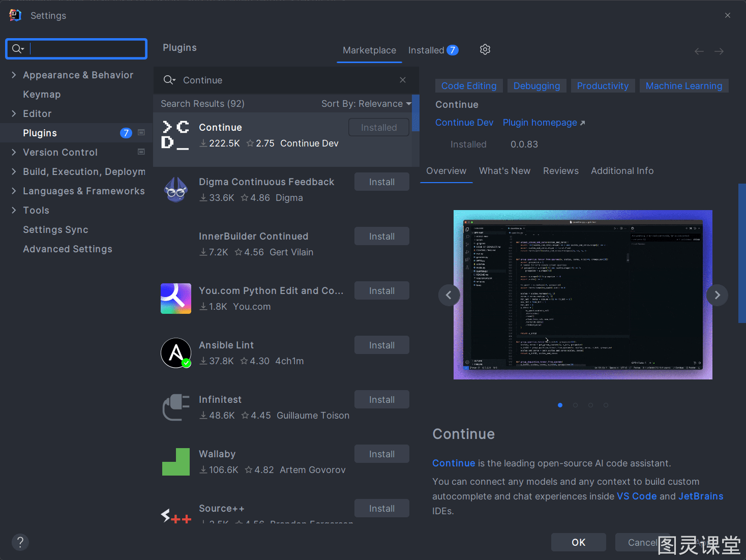The width and height of the screenshot is (746, 560).
Task: Open the JetBrains link in description
Action: click(x=701, y=496)
